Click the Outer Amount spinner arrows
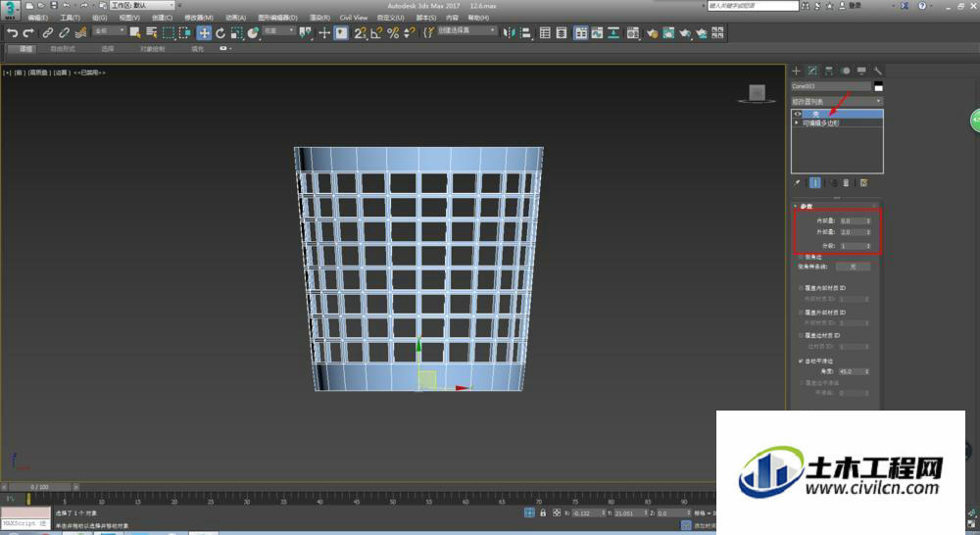This screenshot has height=535, width=980. 868,232
